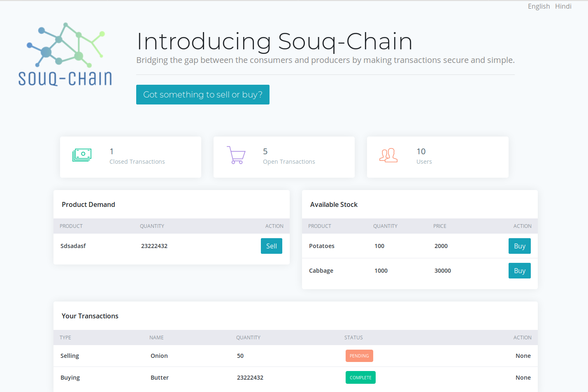Select the Open Transactions summary card
The height and width of the screenshot is (392, 588).
[x=284, y=157]
